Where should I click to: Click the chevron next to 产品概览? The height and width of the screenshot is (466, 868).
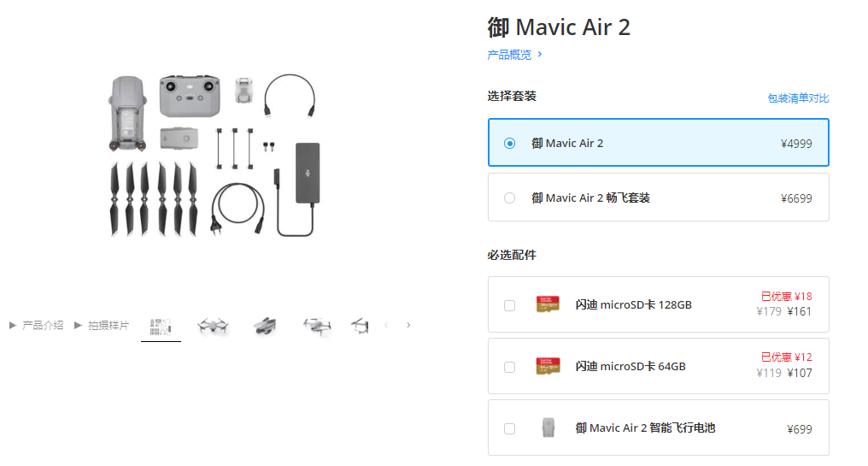click(x=540, y=55)
